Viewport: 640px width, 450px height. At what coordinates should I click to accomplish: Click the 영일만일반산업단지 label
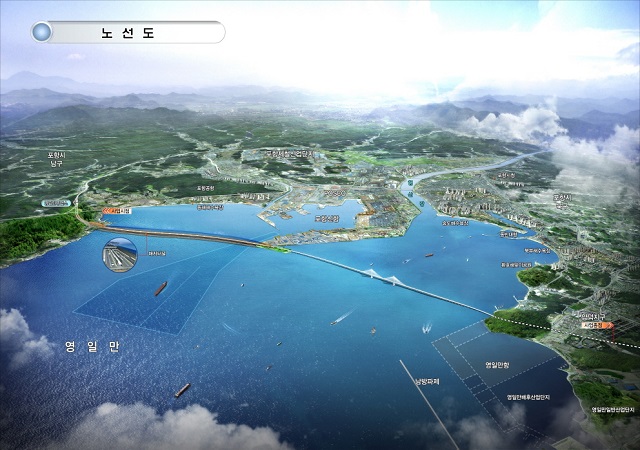611,410
